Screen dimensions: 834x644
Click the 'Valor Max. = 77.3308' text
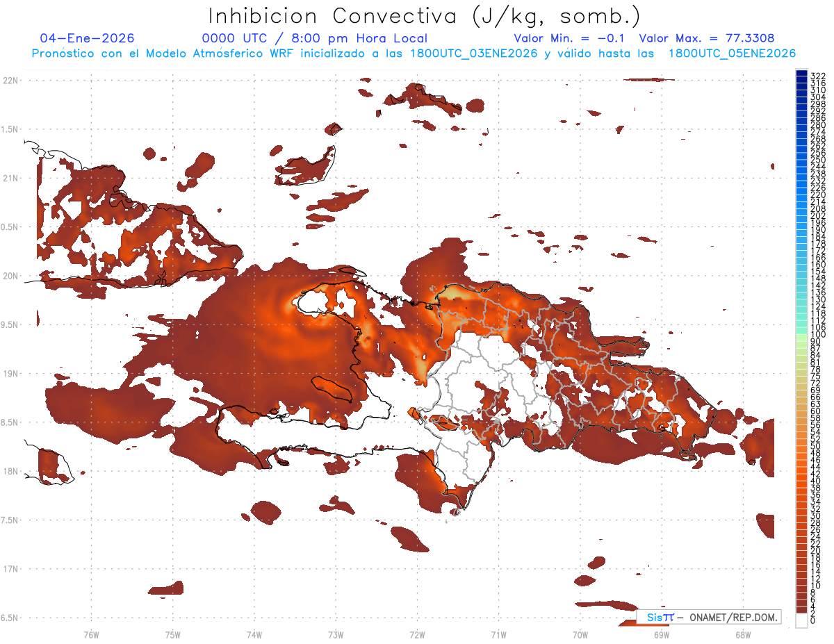(707, 38)
